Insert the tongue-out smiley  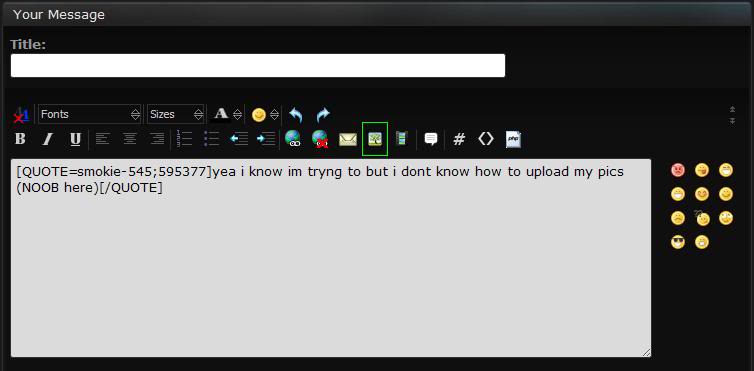click(702, 170)
